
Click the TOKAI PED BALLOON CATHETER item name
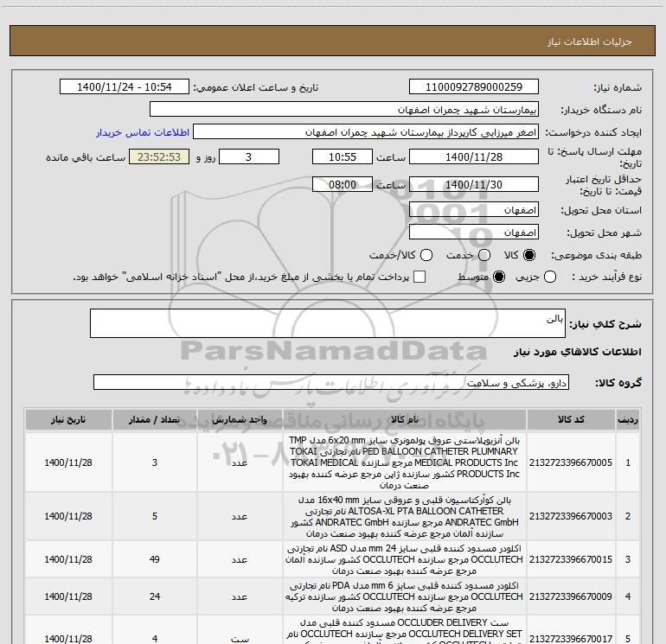405,462
